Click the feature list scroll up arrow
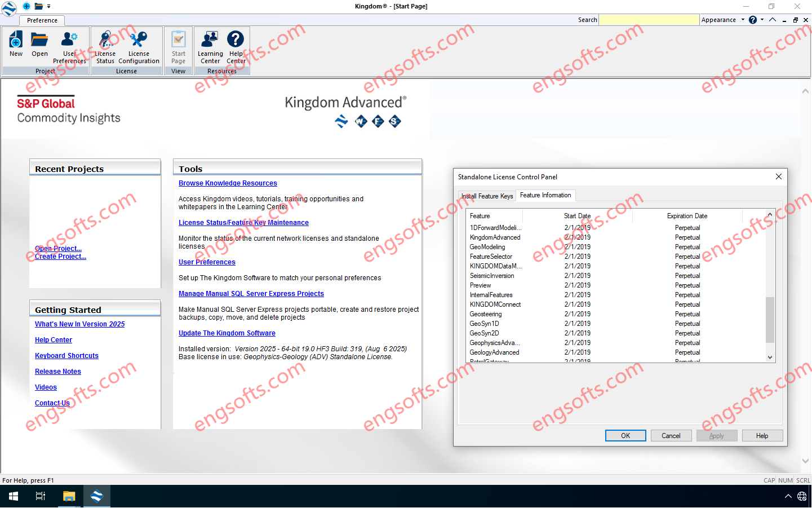 [770, 214]
